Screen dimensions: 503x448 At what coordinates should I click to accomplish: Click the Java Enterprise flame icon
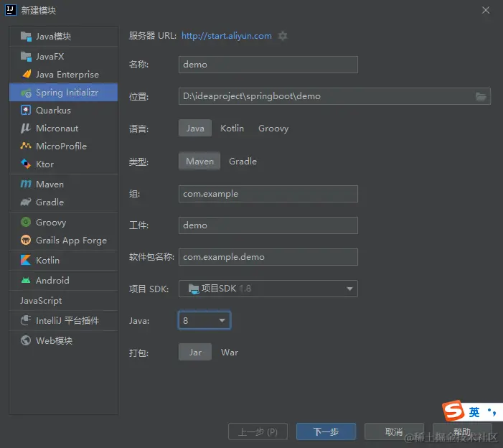coord(27,74)
